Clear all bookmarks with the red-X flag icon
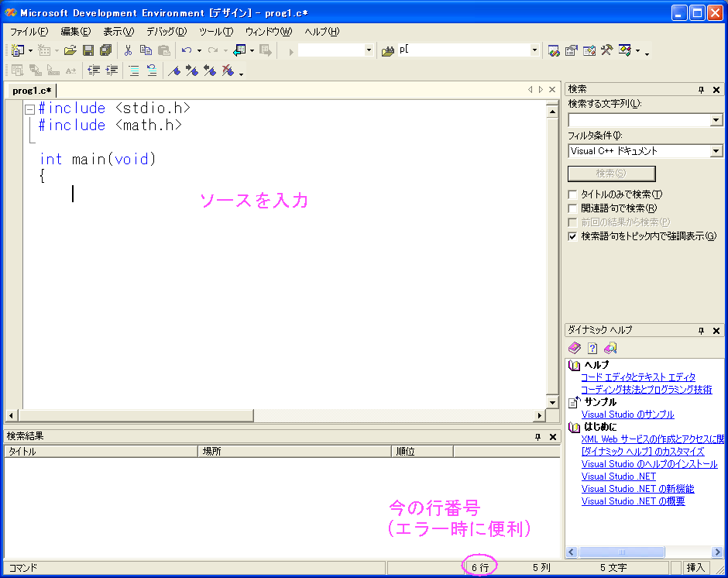 (x=228, y=71)
